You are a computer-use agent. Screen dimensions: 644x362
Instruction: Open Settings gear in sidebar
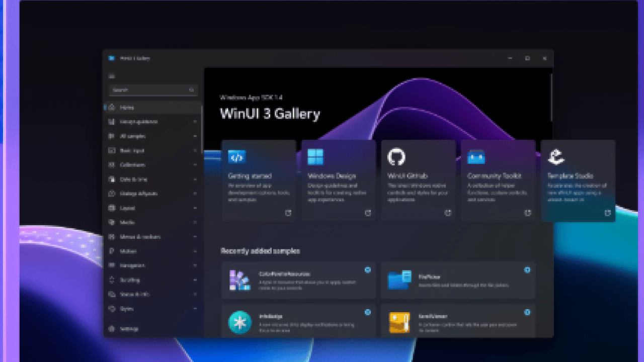pyautogui.click(x=112, y=329)
